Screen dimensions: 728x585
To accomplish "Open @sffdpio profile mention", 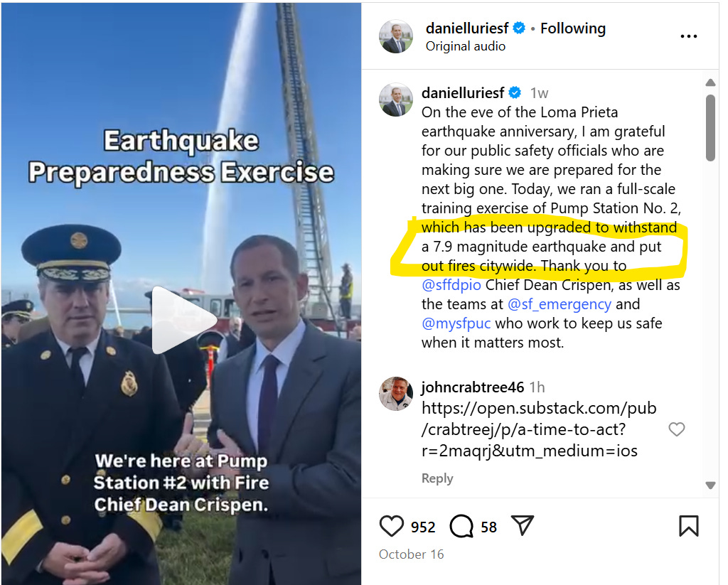I will tap(451, 284).
